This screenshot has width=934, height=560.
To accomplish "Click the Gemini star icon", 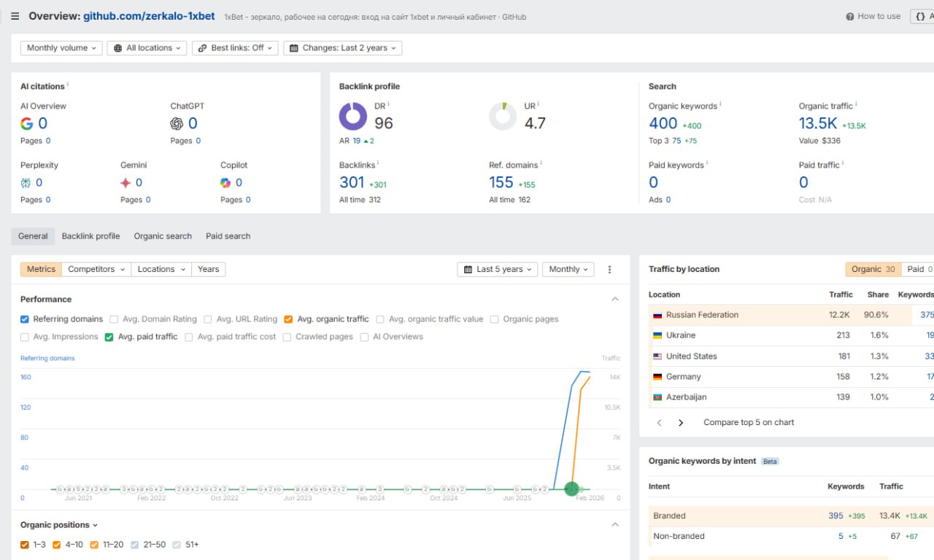I will [126, 183].
